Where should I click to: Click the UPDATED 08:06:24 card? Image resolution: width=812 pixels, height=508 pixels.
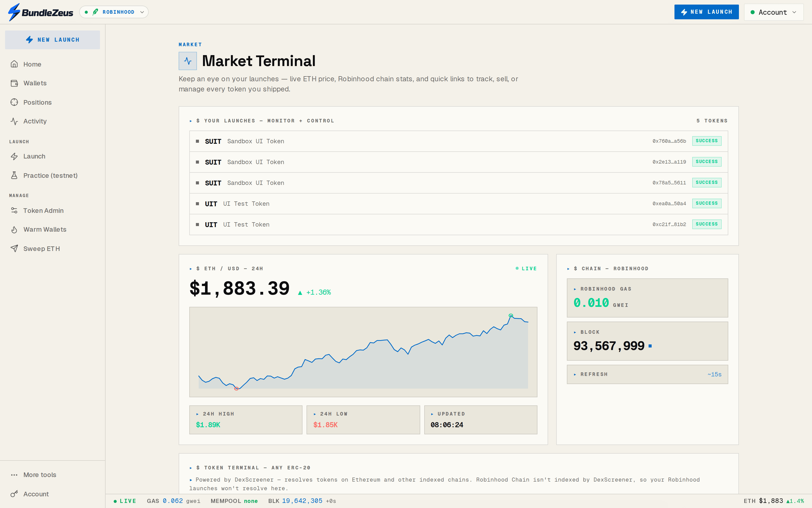481,420
